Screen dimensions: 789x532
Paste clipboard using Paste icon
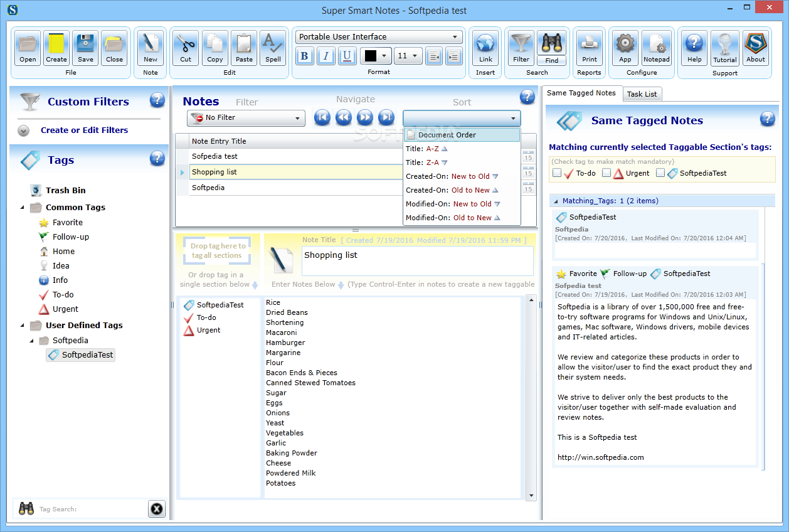click(x=244, y=48)
